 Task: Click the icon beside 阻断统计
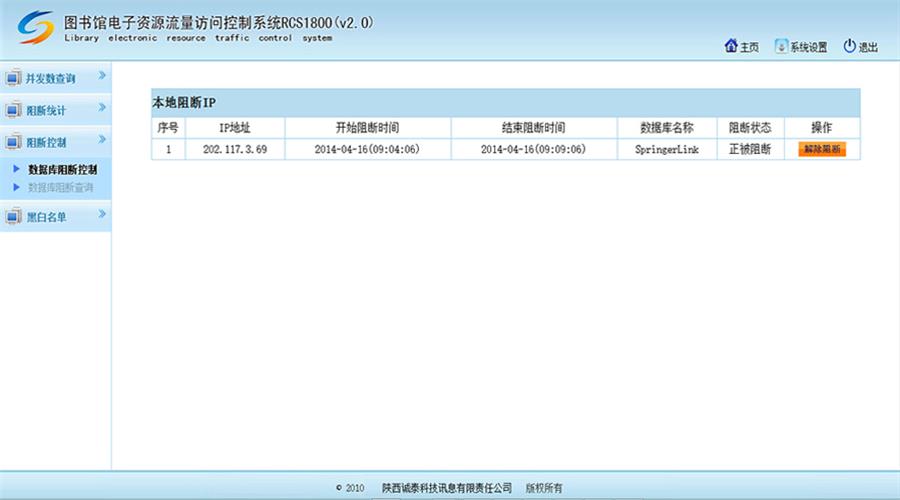13,109
